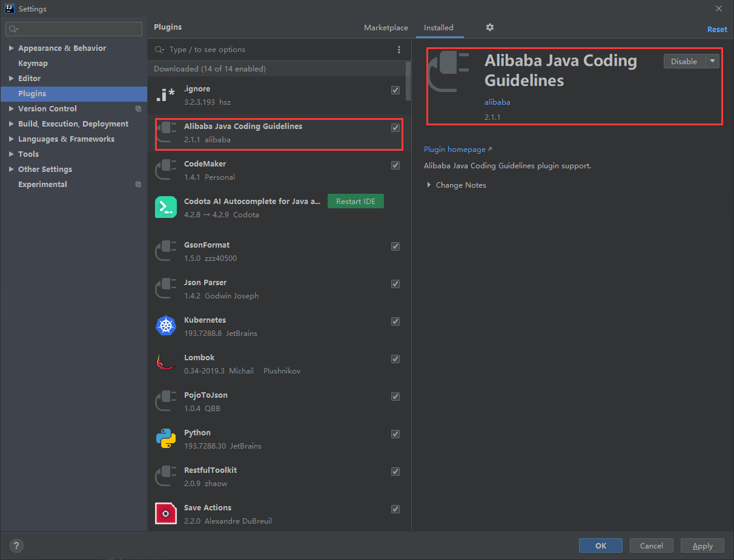
Task: Click the Json Parser plugin icon
Action: (165, 289)
